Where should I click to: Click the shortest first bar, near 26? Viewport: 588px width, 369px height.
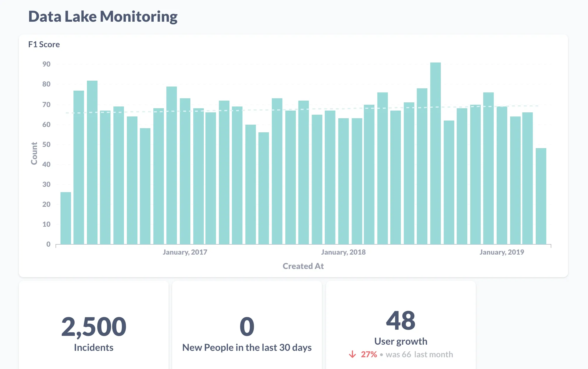coord(66,218)
